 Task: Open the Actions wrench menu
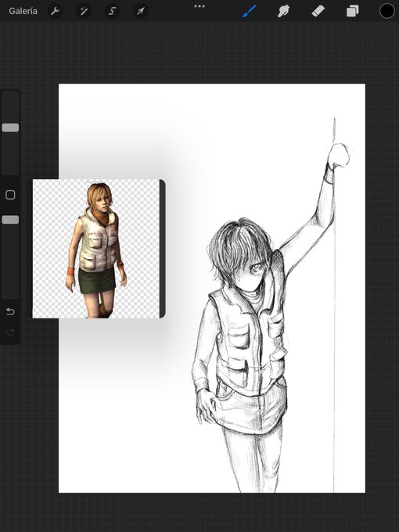55,12
